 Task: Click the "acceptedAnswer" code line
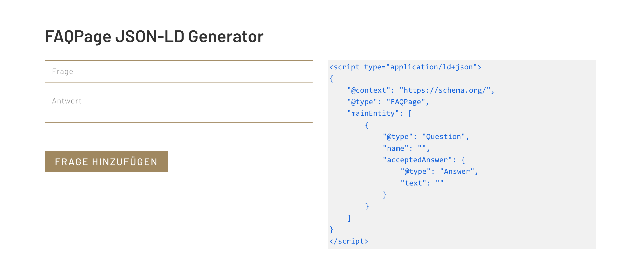[x=424, y=160]
